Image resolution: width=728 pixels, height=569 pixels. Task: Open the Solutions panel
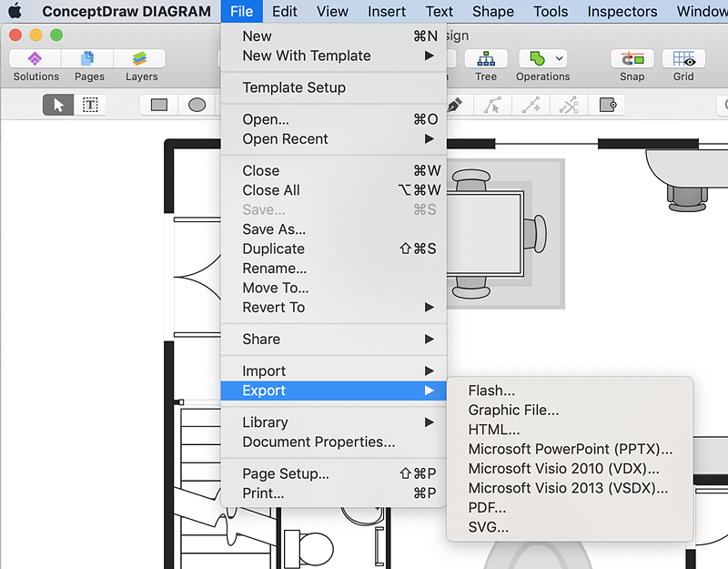click(35, 59)
